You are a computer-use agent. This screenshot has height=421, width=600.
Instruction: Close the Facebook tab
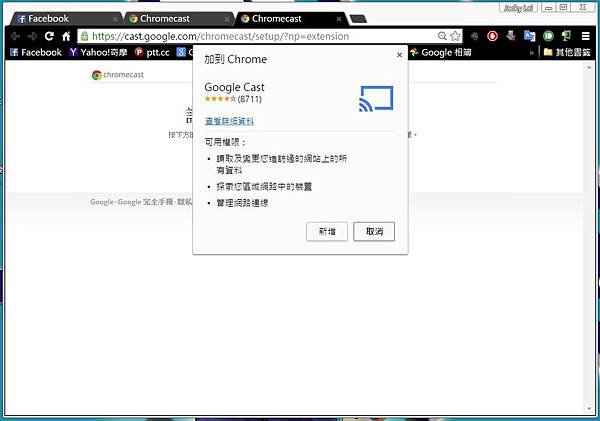(x=115, y=19)
